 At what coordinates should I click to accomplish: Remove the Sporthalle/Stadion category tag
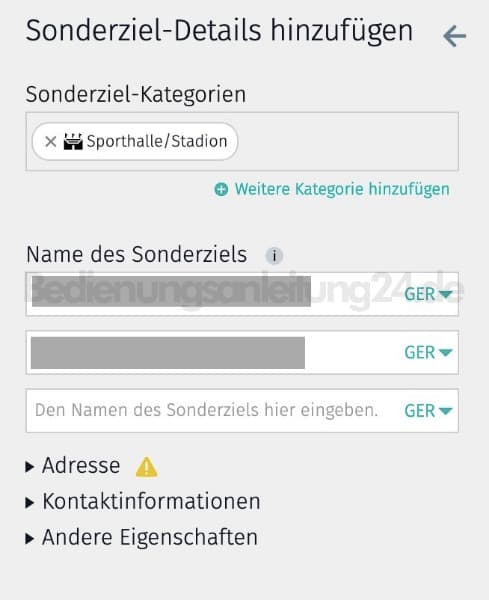tap(51, 142)
